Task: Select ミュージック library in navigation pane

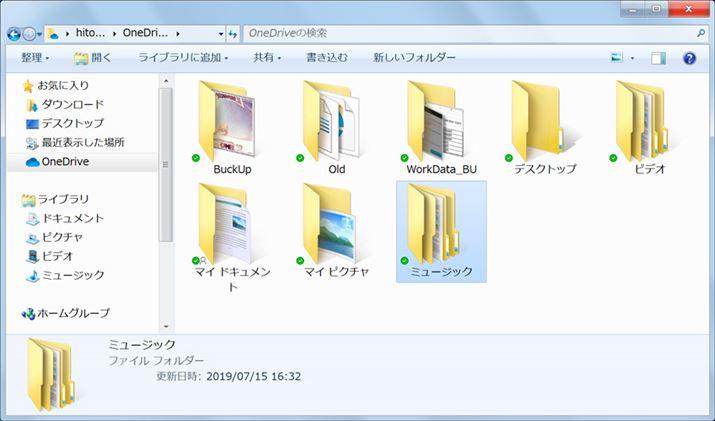Action: click(65, 275)
